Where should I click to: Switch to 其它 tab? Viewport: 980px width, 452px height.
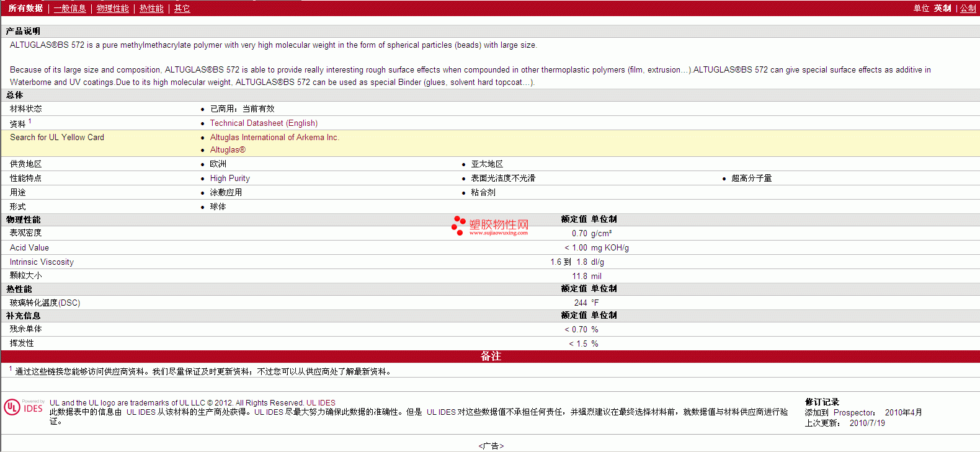point(182,8)
